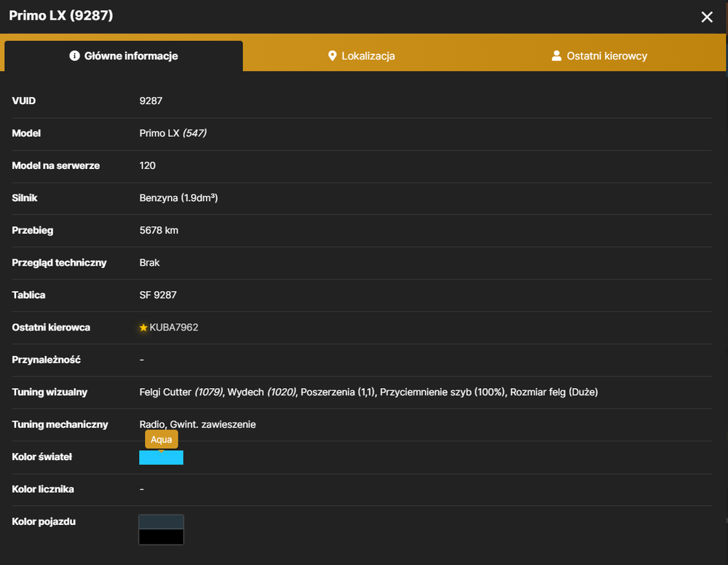
Task: Click the aqua headlight color swatch
Action: (161, 457)
